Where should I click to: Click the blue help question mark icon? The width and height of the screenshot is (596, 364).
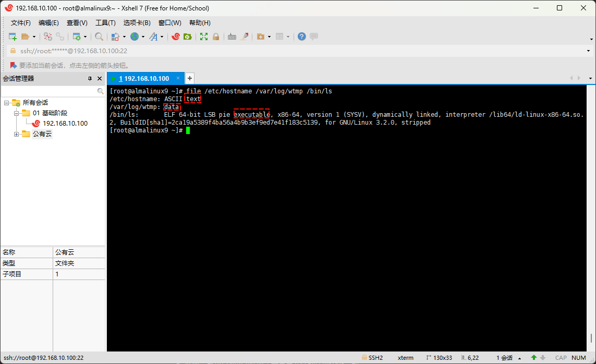pyautogui.click(x=301, y=37)
